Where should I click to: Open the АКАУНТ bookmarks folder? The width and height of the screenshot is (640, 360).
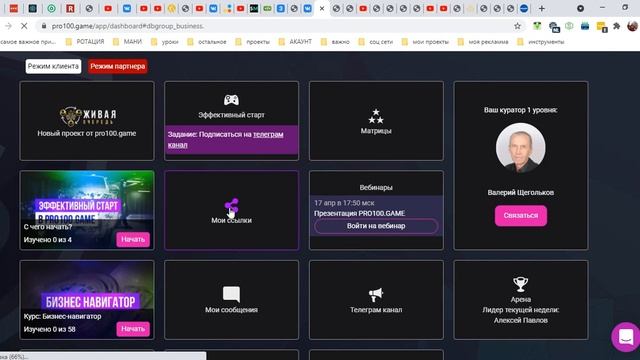296,42
